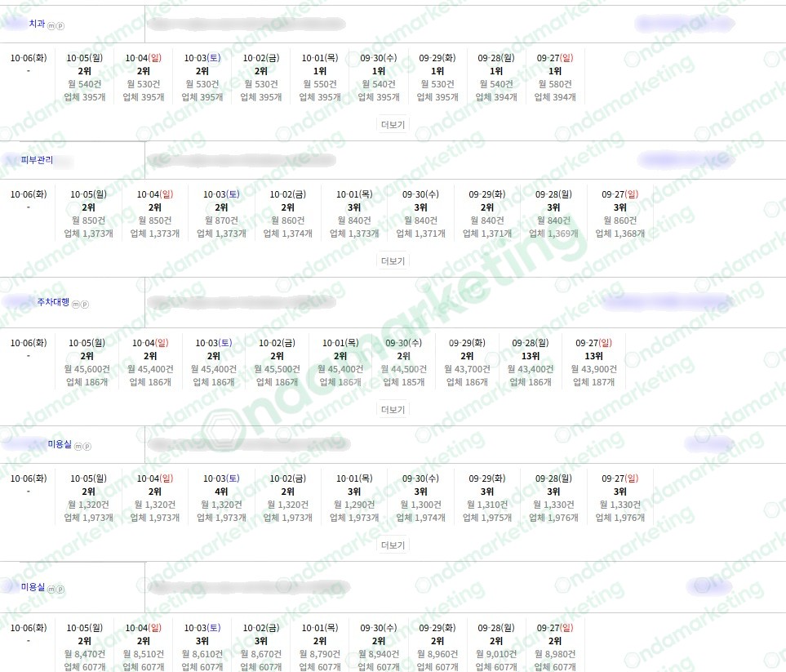
Task: Select the "월 8,610건" cell
Action: (x=202, y=654)
